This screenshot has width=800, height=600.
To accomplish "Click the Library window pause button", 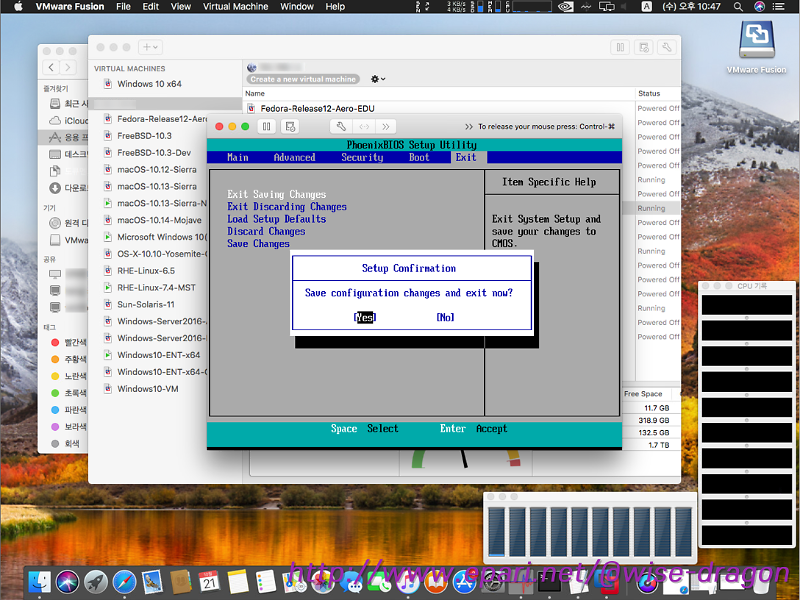I will 620,47.
